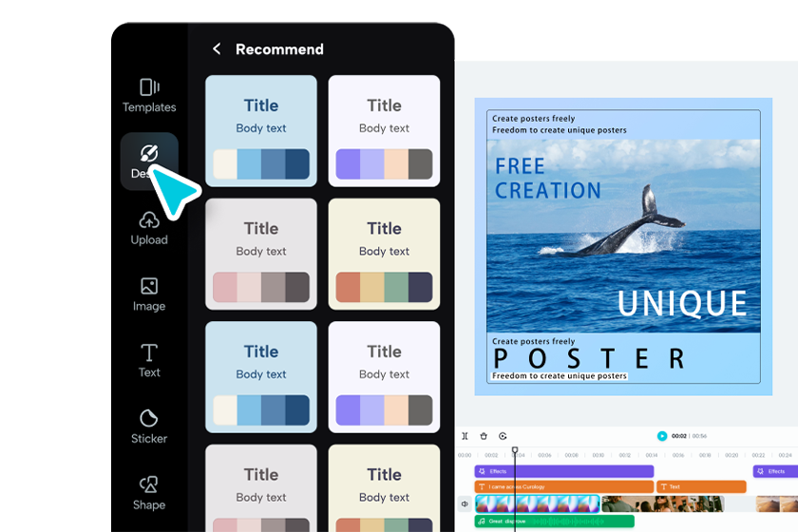Select the crowd footage video clip
This screenshot has height=532, width=798.
click(x=663, y=504)
